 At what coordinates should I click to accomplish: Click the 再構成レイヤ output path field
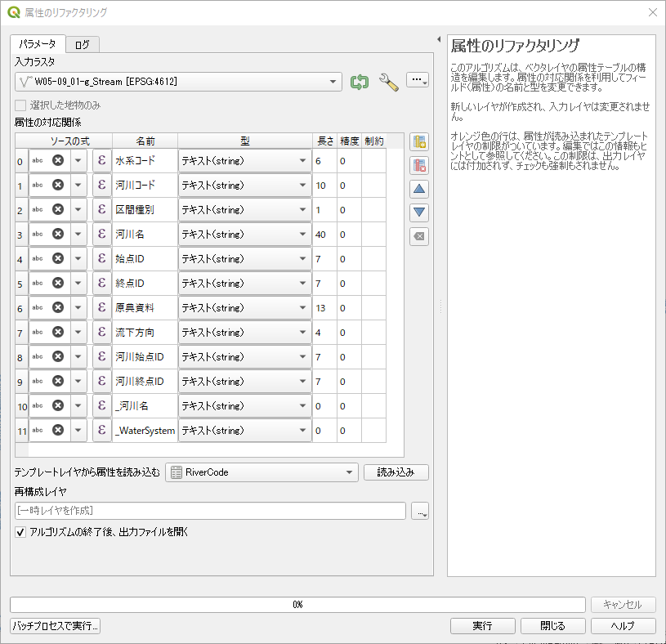point(210,511)
